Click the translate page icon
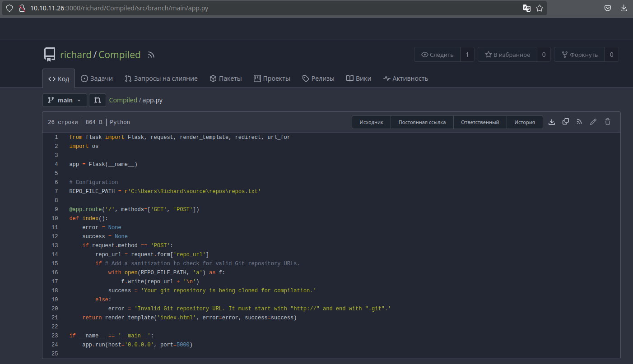Viewport: 633px width, 364px height. [x=527, y=8]
